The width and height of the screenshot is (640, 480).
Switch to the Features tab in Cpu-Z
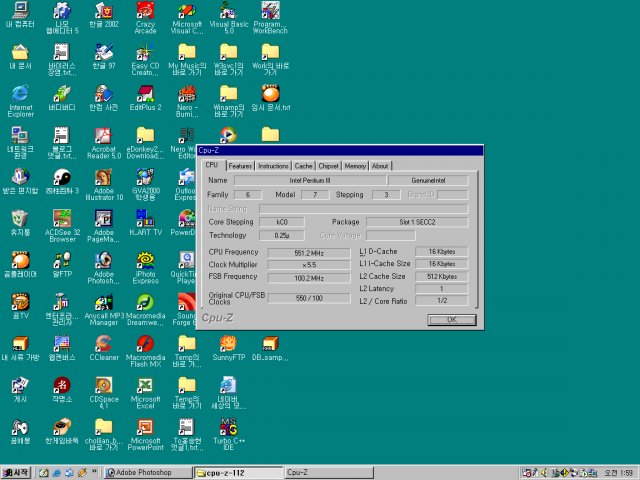(x=240, y=166)
